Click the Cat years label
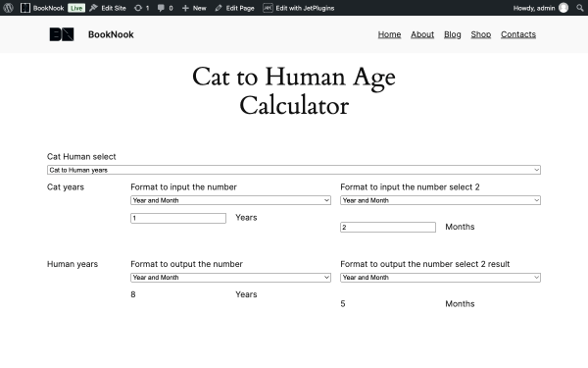Image resolution: width=588 pixels, height=368 pixels. click(x=66, y=187)
